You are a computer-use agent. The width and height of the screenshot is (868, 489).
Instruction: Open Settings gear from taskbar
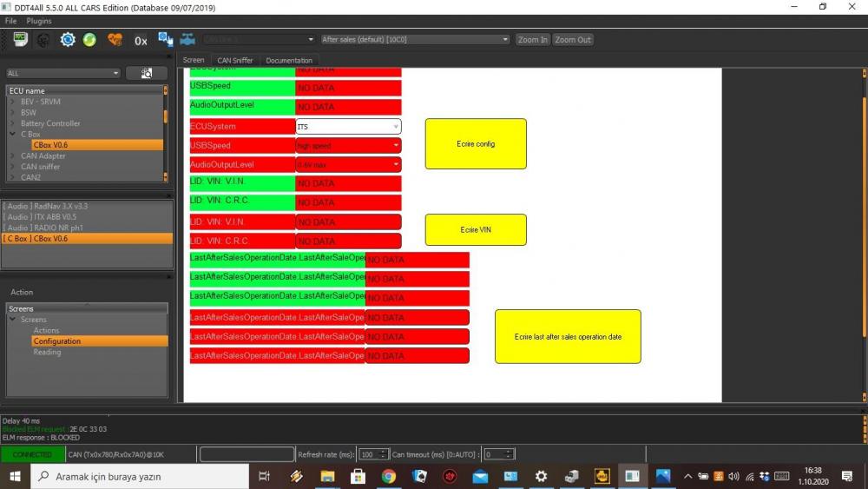pos(541,476)
